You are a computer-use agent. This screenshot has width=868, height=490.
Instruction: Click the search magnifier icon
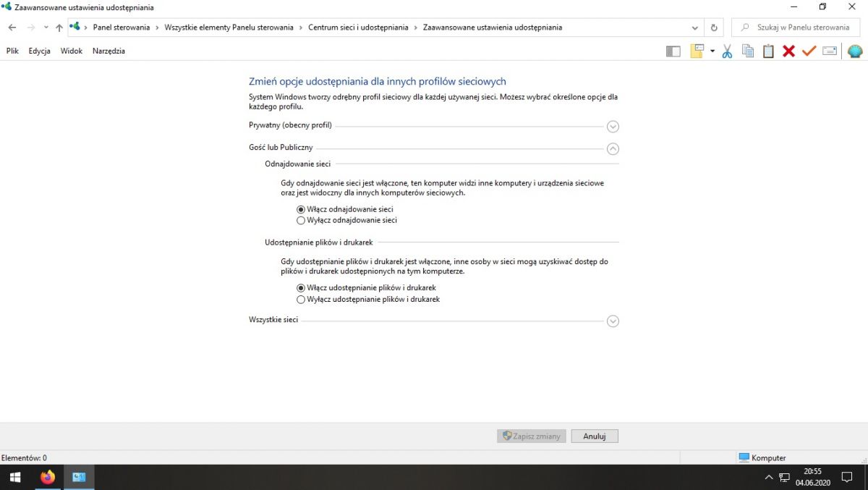coord(744,28)
